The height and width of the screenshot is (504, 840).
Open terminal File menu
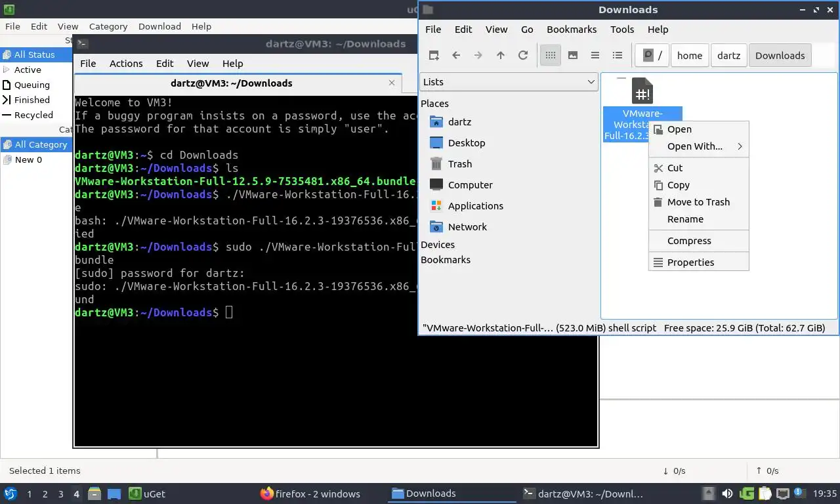coord(88,64)
